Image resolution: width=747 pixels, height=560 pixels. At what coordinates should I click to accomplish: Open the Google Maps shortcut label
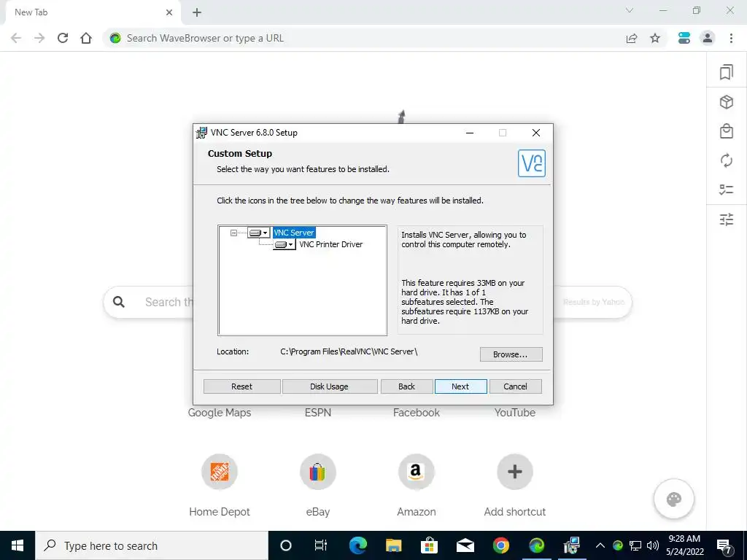pos(220,413)
